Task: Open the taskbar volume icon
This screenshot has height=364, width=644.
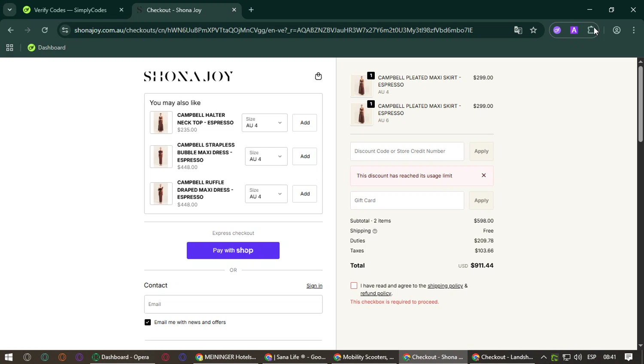Action: (x=578, y=357)
